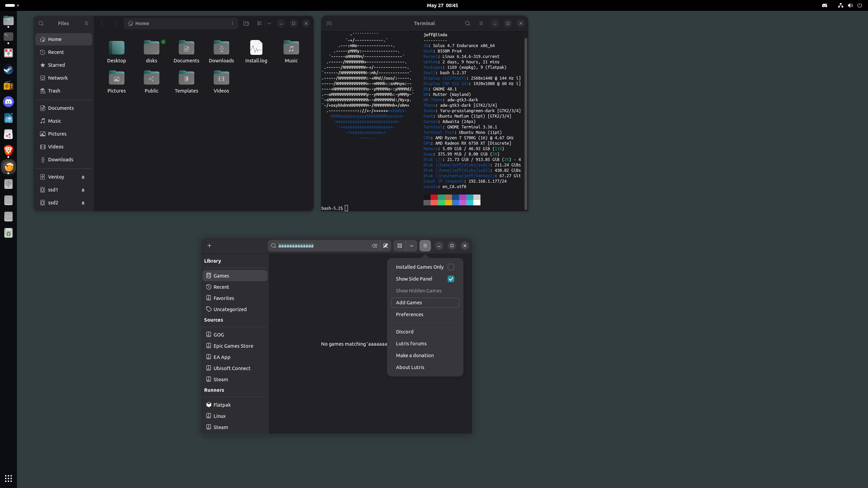Expand the Files view options dropdown
The image size is (868, 488).
tap(269, 23)
